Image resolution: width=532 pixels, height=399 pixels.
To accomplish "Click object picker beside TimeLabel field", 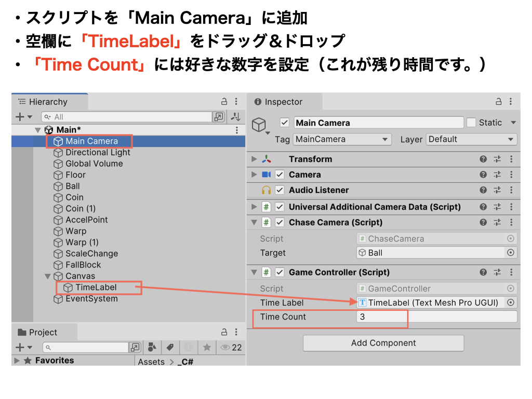I will [511, 303].
